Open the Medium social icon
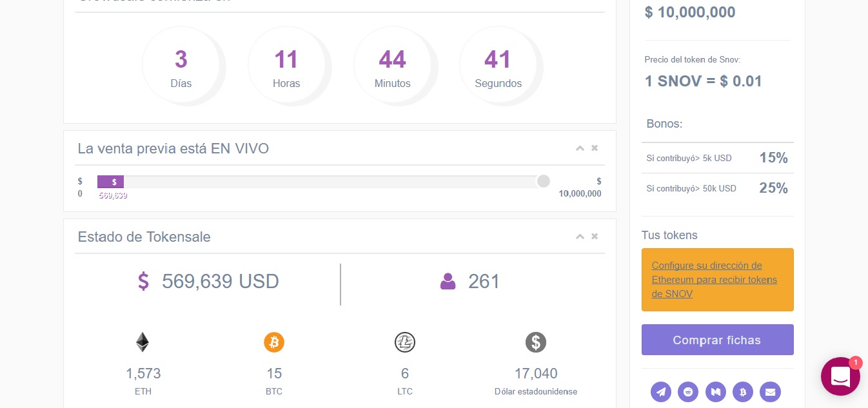This screenshot has height=408, width=868. pos(715,391)
